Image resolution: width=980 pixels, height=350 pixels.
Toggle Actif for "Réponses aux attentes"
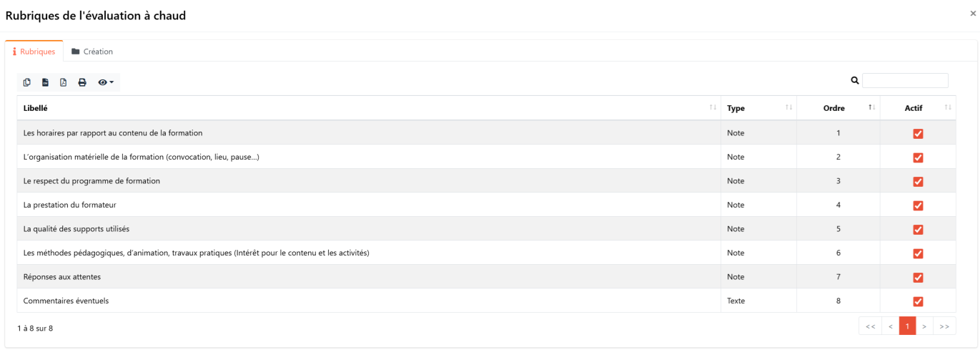tap(918, 278)
